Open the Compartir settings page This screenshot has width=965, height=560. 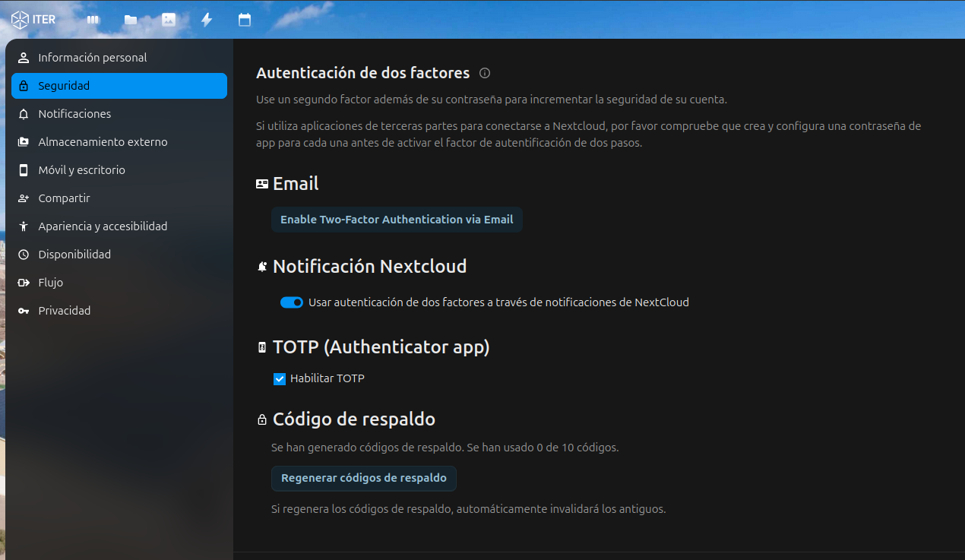pos(64,198)
